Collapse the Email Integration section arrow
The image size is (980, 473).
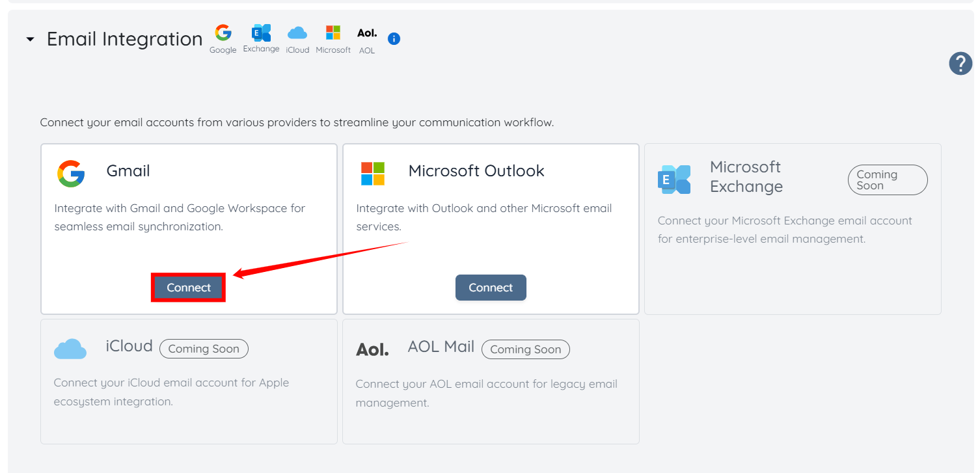tap(30, 40)
